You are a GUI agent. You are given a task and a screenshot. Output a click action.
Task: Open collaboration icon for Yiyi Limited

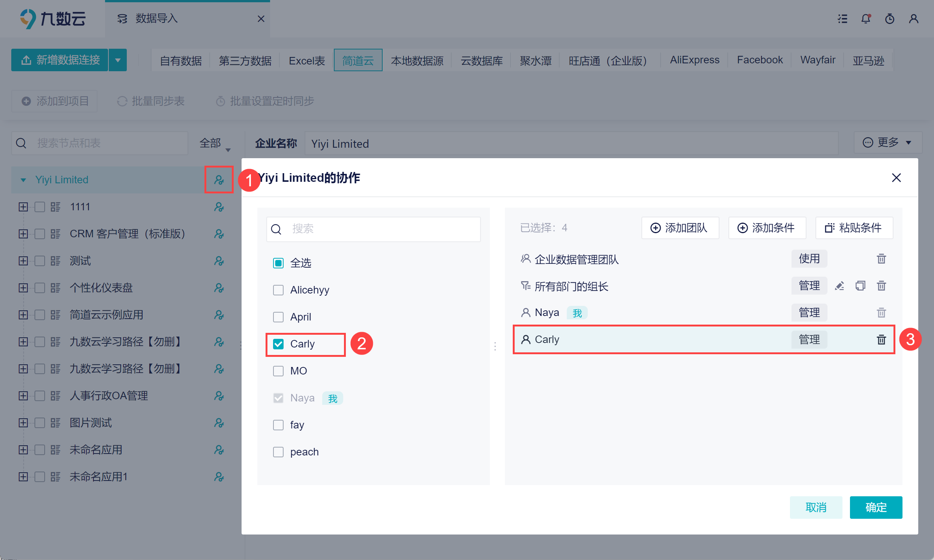click(x=219, y=180)
